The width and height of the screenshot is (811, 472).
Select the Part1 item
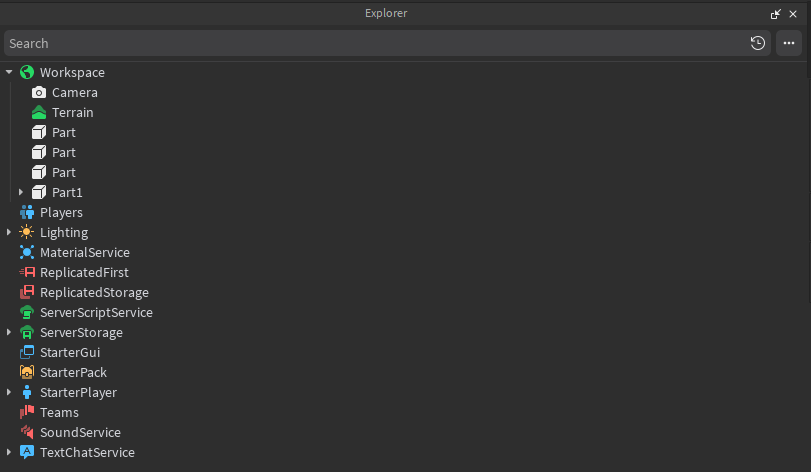(67, 192)
